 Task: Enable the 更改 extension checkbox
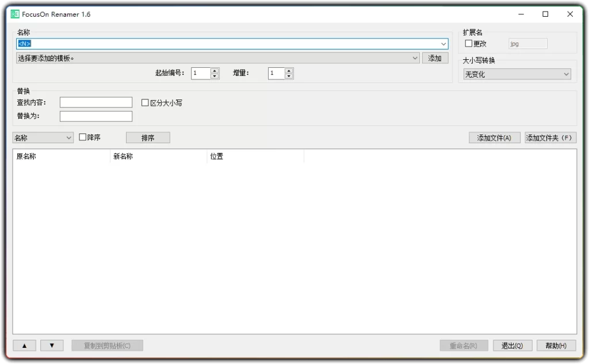point(469,43)
